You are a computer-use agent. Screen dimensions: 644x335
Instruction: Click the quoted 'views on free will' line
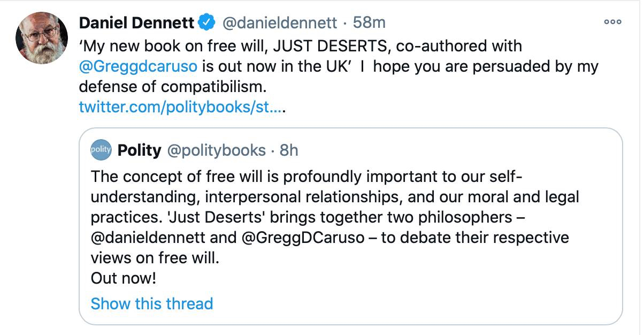click(x=155, y=257)
